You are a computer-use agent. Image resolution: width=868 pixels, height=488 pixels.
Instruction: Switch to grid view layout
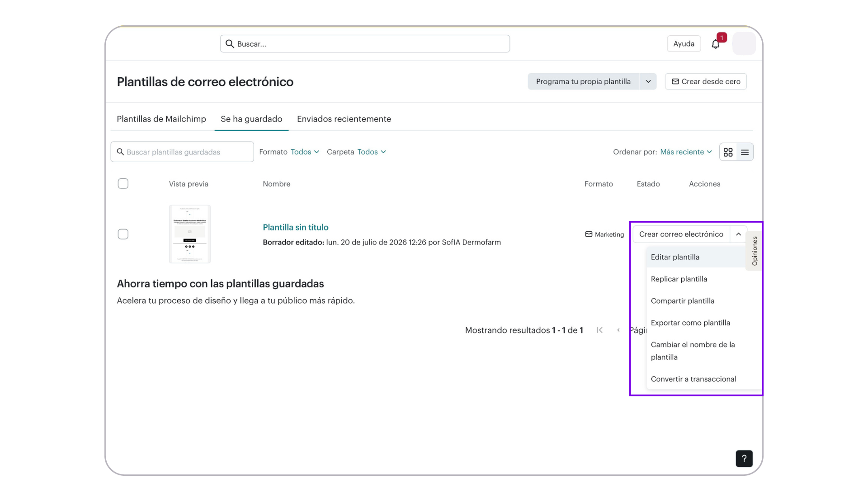(728, 152)
